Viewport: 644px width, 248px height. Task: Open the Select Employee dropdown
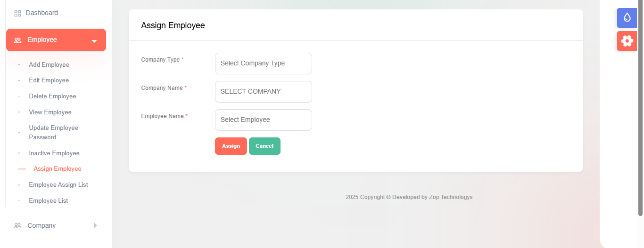(263, 120)
